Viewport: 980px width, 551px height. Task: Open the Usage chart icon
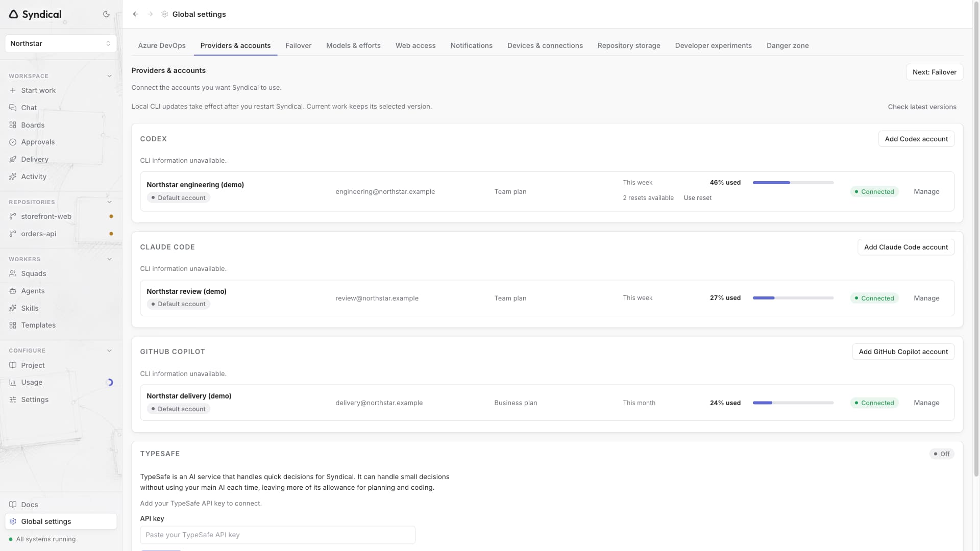tap(13, 382)
